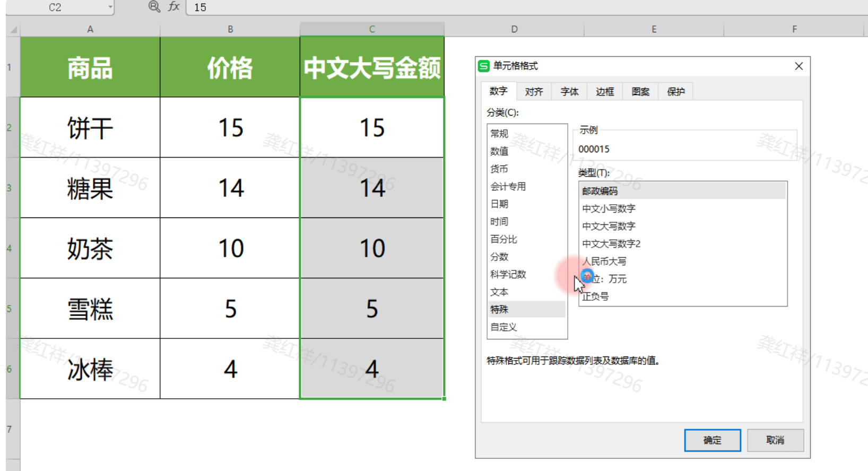Click the 中文大写金额 header cell
The width and height of the screenshot is (868, 471).
pyautogui.click(x=372, y=67)
